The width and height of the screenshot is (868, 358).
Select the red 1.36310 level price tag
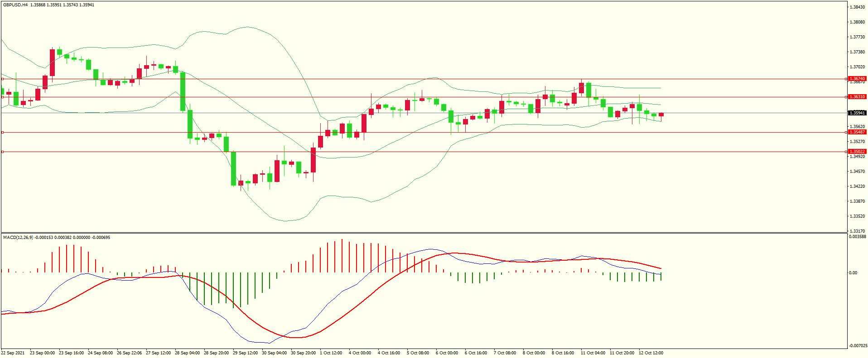coord(857,97)
